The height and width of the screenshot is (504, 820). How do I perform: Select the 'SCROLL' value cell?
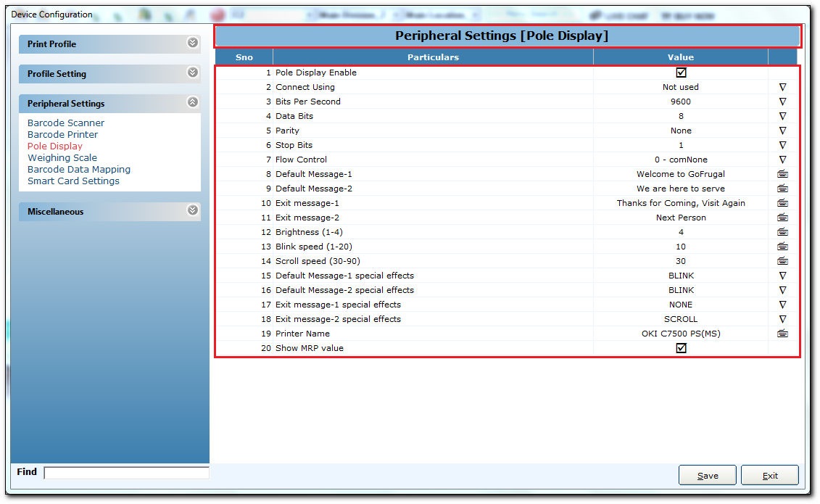[x=680, y=319]
